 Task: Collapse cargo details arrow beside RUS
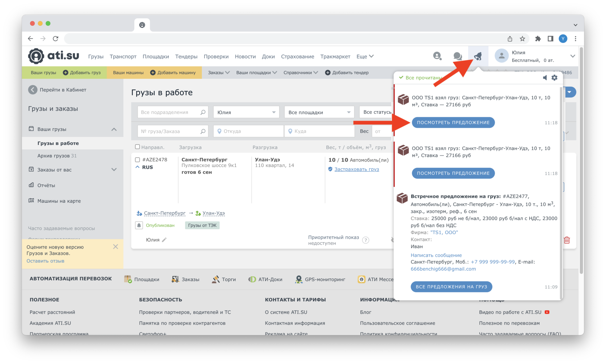(137, 167)
